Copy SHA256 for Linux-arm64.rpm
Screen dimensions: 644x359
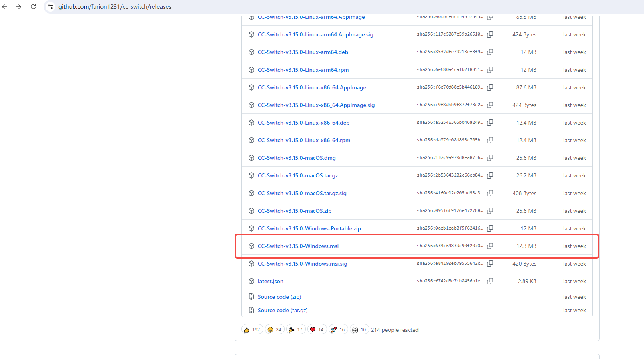[x=490, y=70]
